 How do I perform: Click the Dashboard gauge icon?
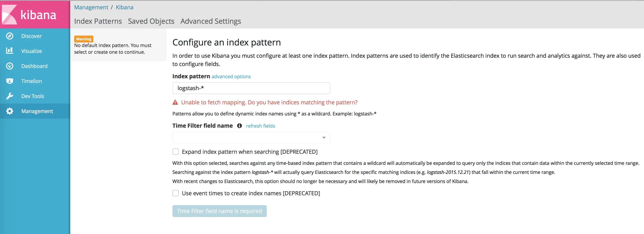tap(10, 66)
